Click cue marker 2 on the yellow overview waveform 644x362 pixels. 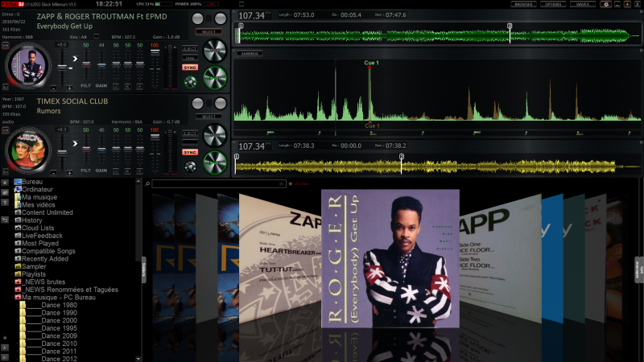click(402, 157)
